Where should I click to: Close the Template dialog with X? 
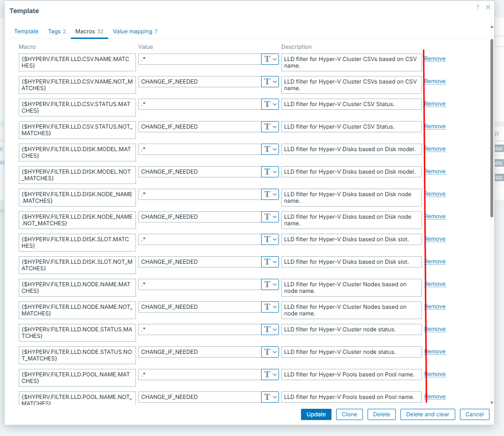(x=488, y=7)
